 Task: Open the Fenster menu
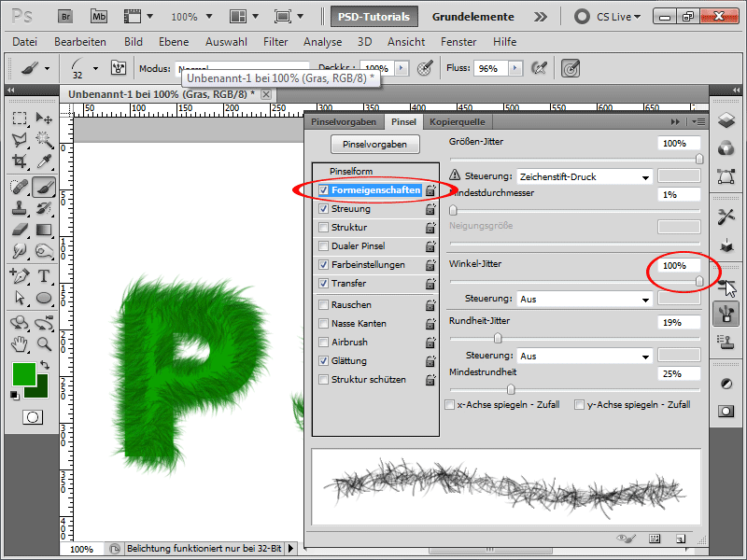click(458, 42)
